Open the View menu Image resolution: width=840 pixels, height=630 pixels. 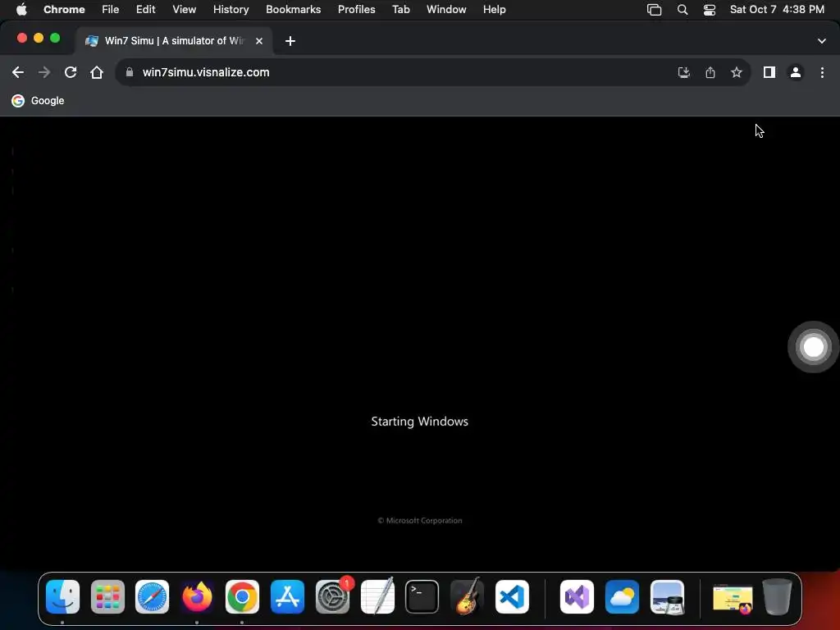point(185,10)
